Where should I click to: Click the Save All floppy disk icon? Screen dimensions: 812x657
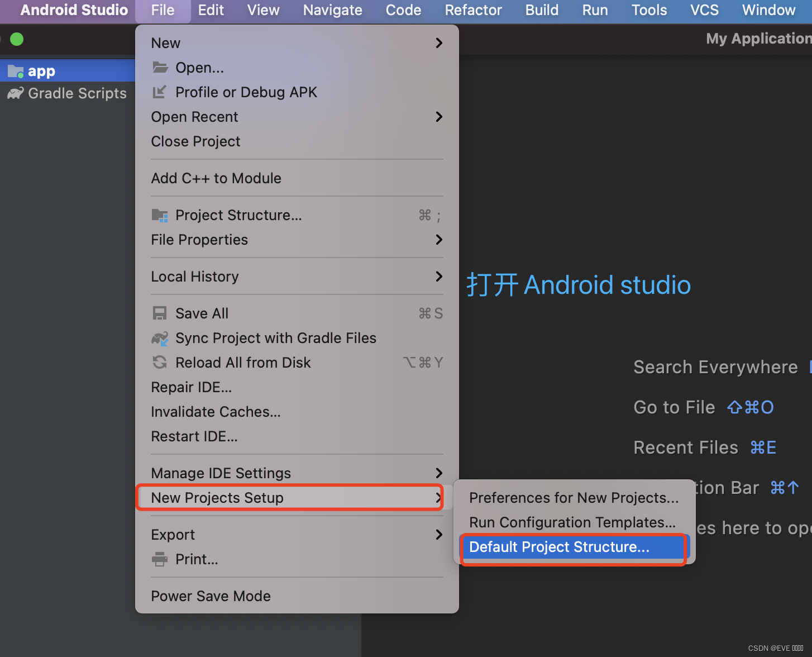[160, 313]
